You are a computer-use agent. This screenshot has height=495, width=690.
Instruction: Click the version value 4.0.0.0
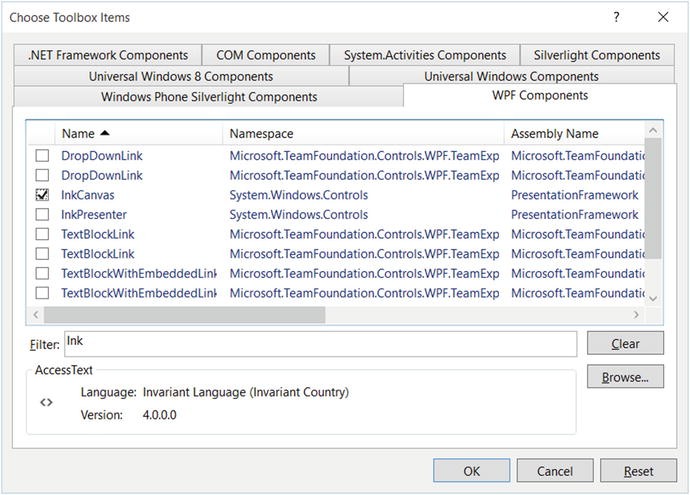coord(159,415)
